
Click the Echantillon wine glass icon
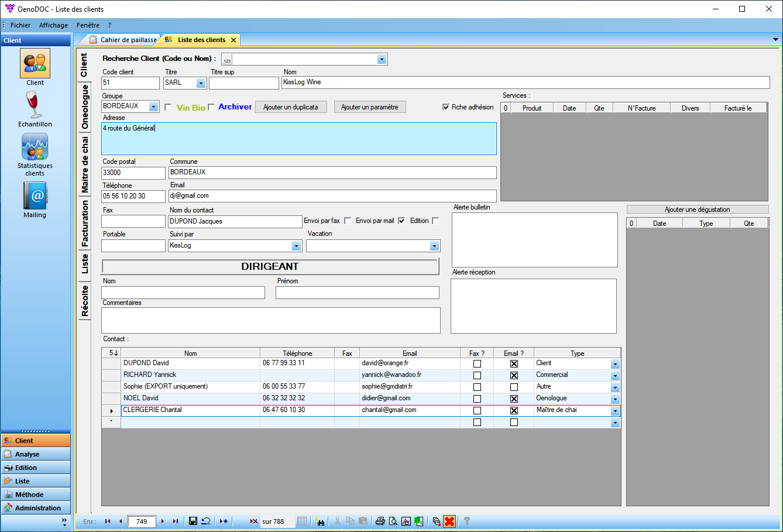click(x=35, y=105)
